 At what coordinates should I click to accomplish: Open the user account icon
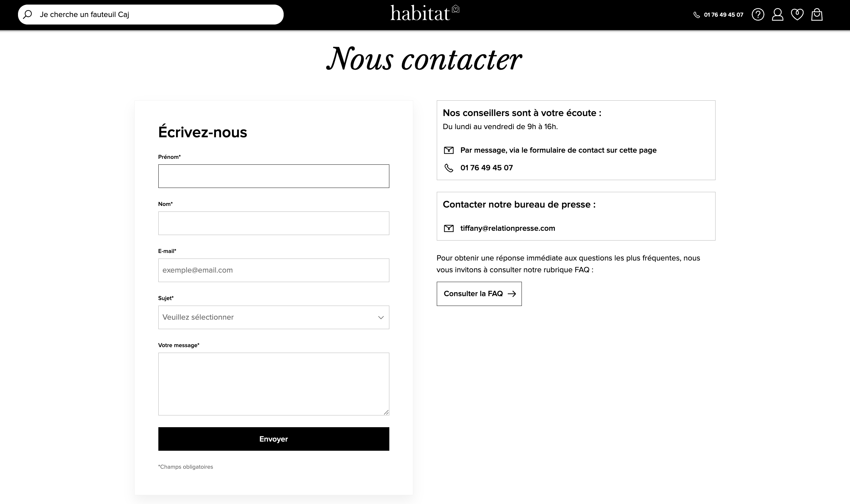coord(778,15)
